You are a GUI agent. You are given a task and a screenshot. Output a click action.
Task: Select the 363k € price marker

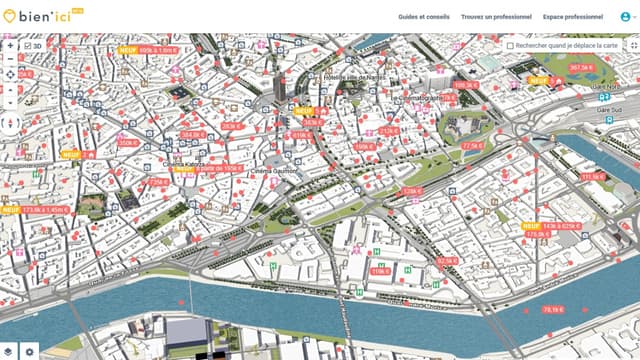tap(313, 122)
